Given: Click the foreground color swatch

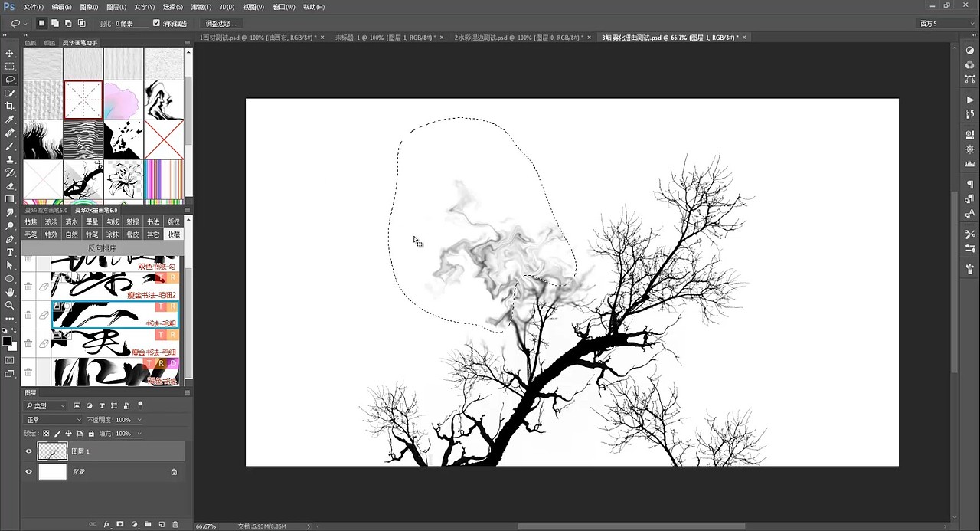Looking at the screenshot, I should pyautogui.click(x=7, y=341).
